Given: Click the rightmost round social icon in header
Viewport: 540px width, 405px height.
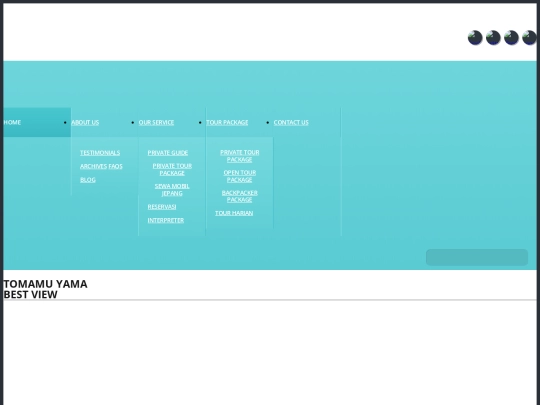Looking at the screenshot, I should 529,38.
